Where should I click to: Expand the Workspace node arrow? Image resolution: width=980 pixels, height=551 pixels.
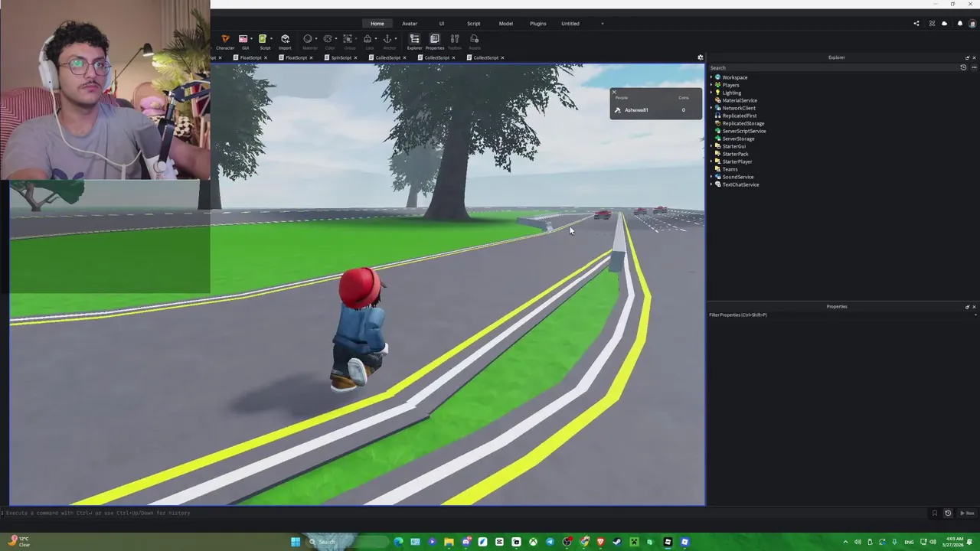click(711, 77)
